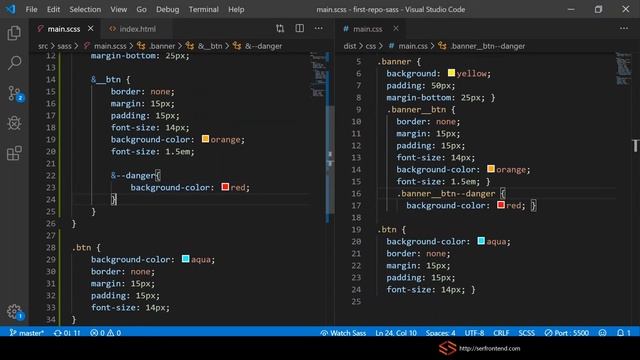Open the Explorer view in activity bar
Viewport: 640px width, 360px height.
pos(14,33)
